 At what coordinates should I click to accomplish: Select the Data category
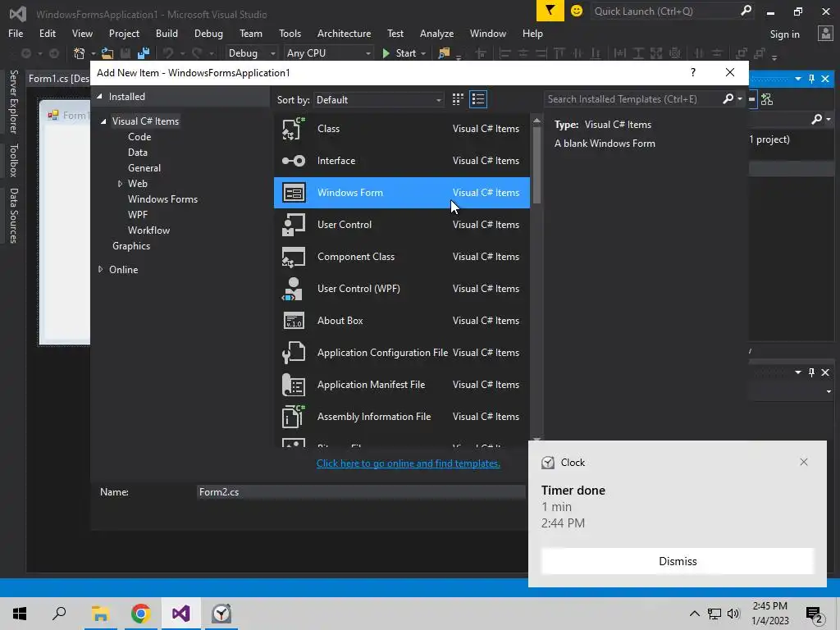tap(138, 153)
